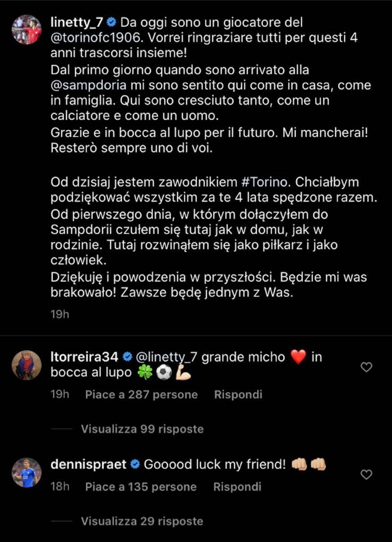Expand 'Visualizza 99 risposte' replies
Image resolution: width=392 pixels, height=542 pixels.
[142, 429]
